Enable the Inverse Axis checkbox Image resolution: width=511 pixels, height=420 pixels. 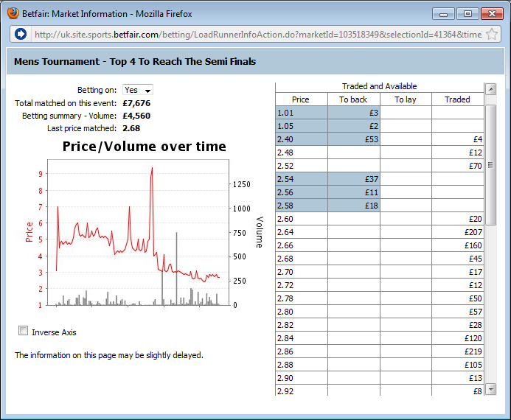[23, 331]
